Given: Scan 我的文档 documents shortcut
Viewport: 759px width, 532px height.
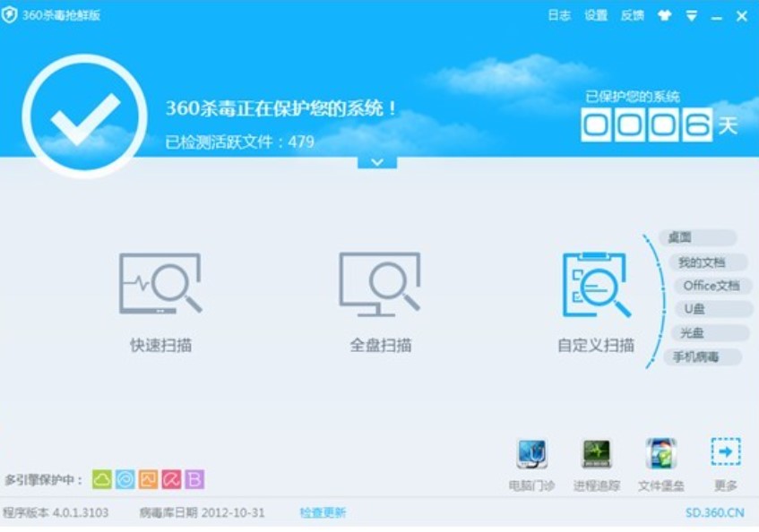Looking at the screenshot, I should [708, 262].
